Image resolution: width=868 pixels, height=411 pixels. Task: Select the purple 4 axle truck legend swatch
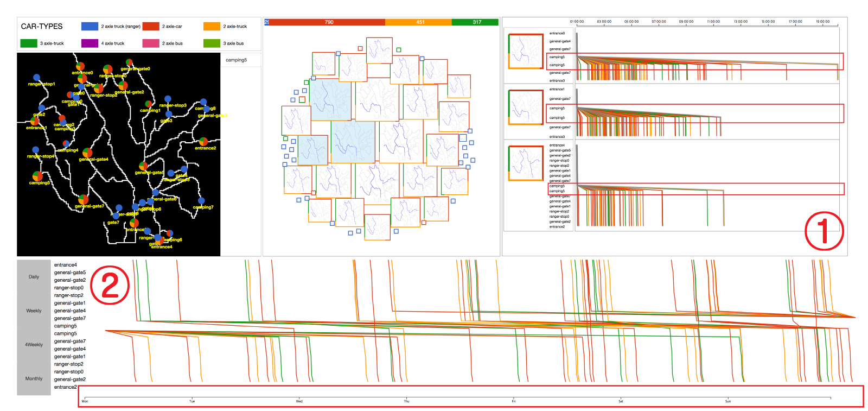click(x=90, y=43)
